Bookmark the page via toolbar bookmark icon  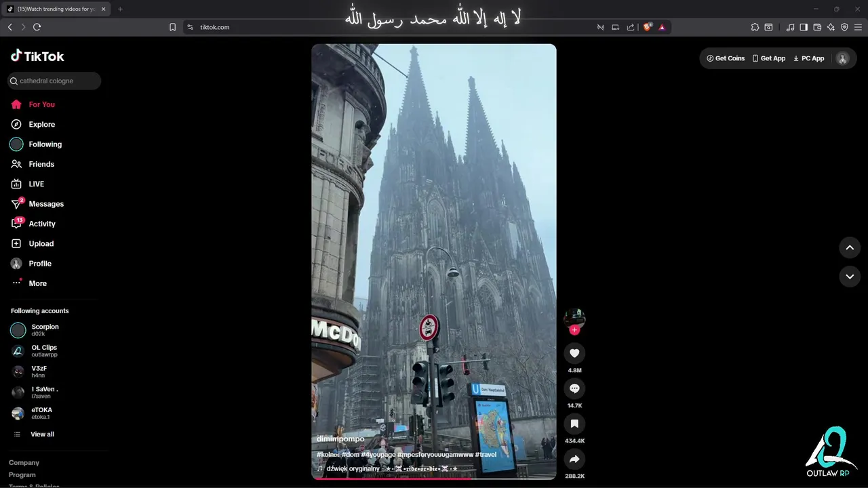[172, 27]
